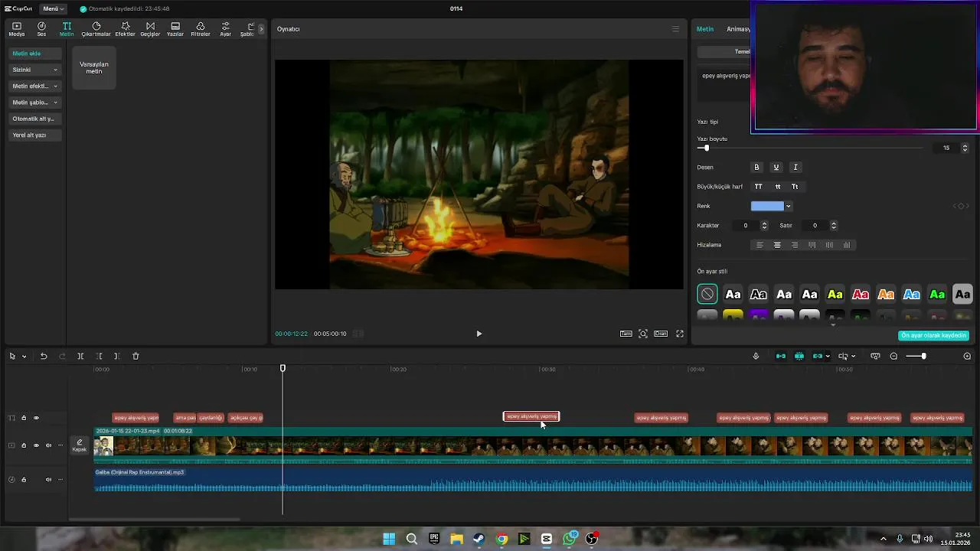The image size is (980, 551).
Task: Open the preview axis toggle icon in timeline toolbar
Action: (x=843, y=356)
